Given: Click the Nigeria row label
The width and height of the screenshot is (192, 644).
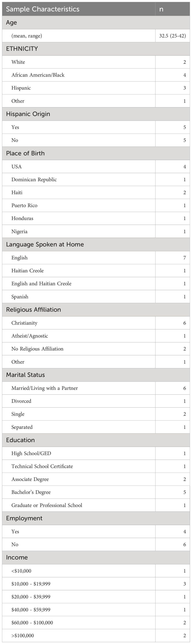Looking at the screenshot, I should point(19,231).
